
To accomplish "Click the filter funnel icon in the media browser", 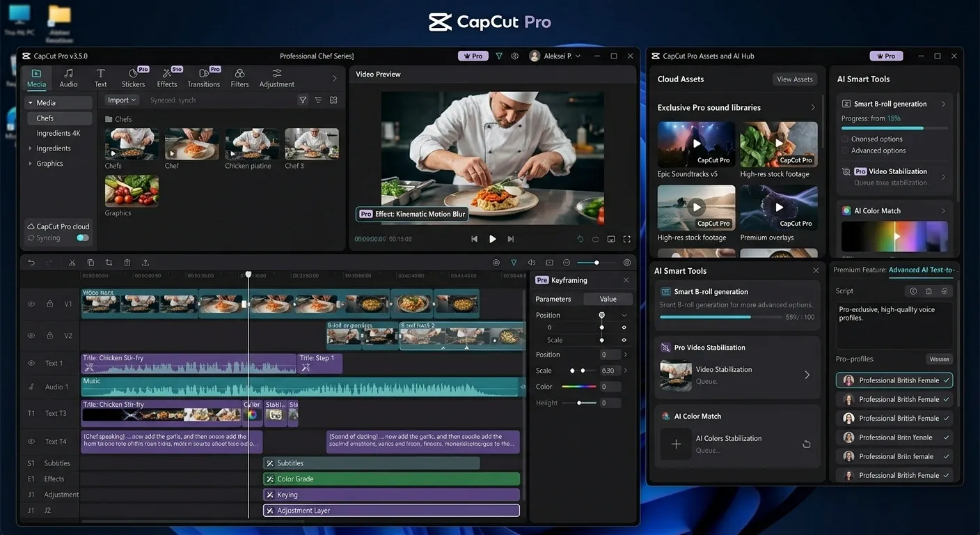I will [303, 100].
